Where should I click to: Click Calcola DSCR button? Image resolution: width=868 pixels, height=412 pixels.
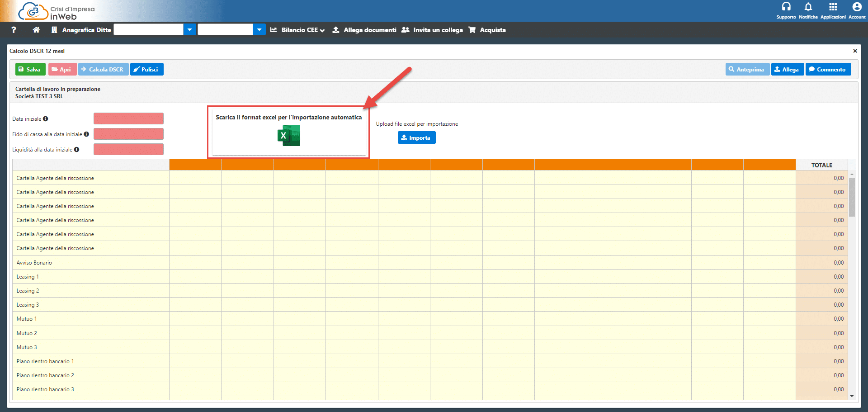tap(103, 69)
